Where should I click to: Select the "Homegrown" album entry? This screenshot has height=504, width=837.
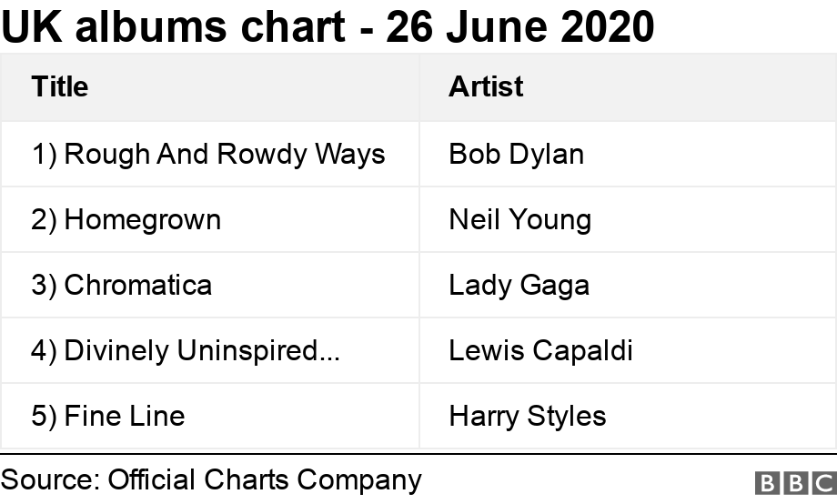(142, 219)
